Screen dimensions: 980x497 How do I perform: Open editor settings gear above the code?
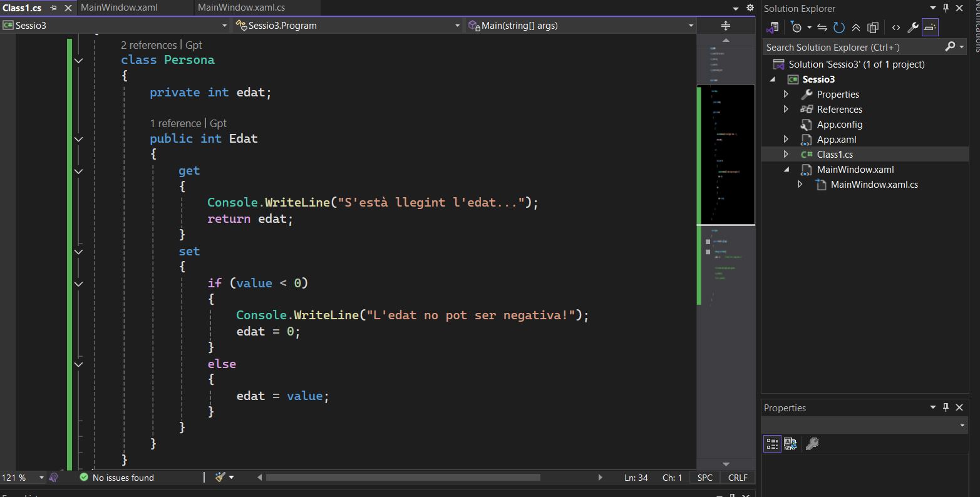coord(750,8)
